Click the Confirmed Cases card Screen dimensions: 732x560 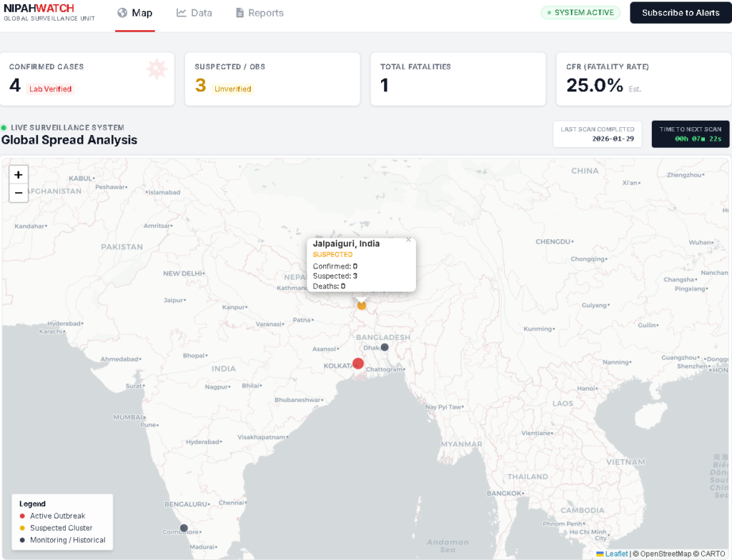[x=87, y=79]
